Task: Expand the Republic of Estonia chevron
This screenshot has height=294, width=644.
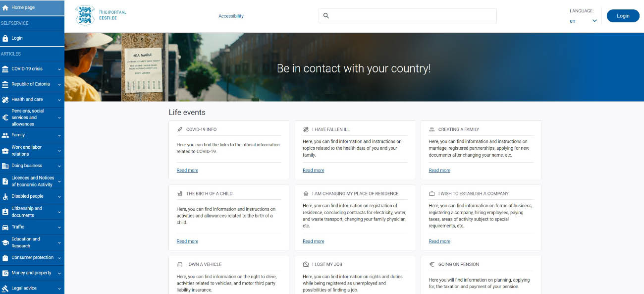Action: [59, 85]
